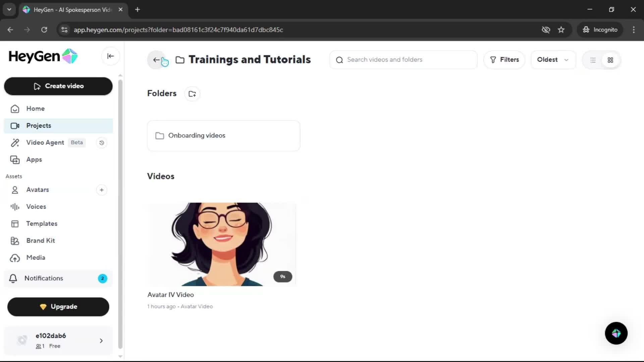Bookmark this page with the star icon

(x=561, y=30)
